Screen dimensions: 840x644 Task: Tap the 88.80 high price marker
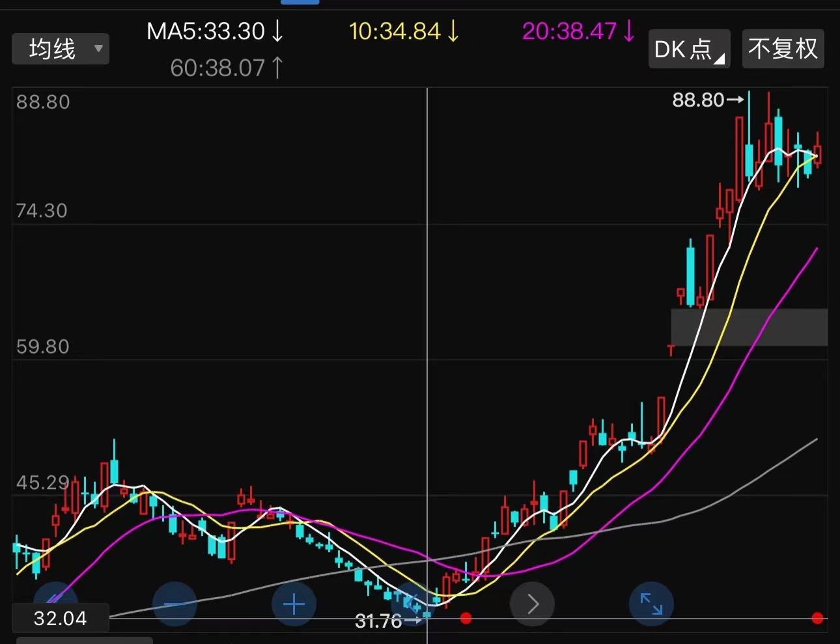point(708,100)
